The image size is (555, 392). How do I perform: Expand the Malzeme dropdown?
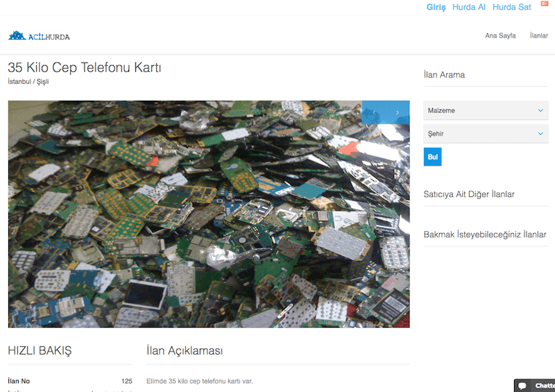[x=486, y=110]
